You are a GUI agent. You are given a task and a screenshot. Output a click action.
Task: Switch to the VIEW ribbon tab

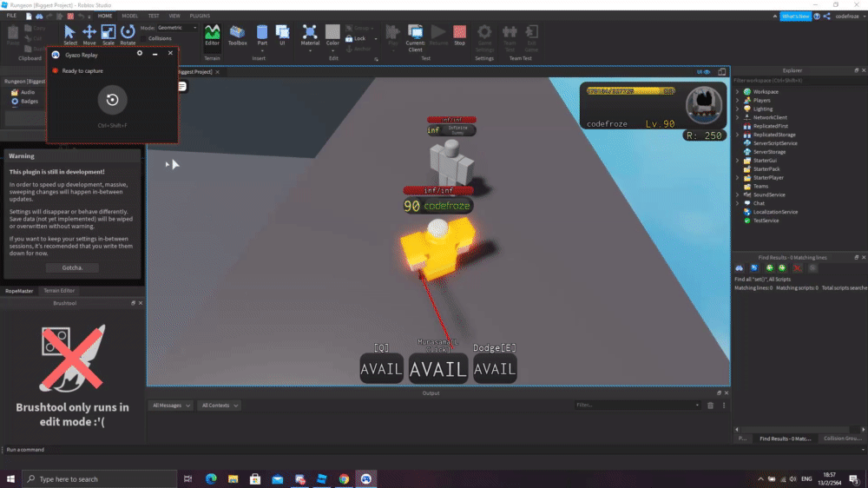174,16
